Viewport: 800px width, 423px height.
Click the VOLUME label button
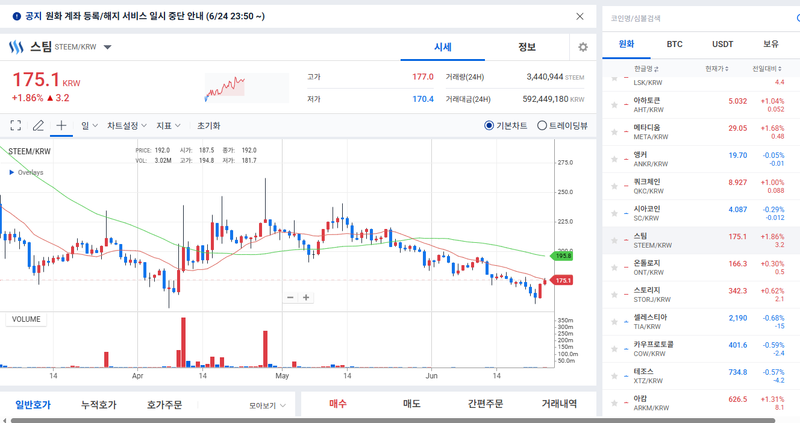point(26,319)
